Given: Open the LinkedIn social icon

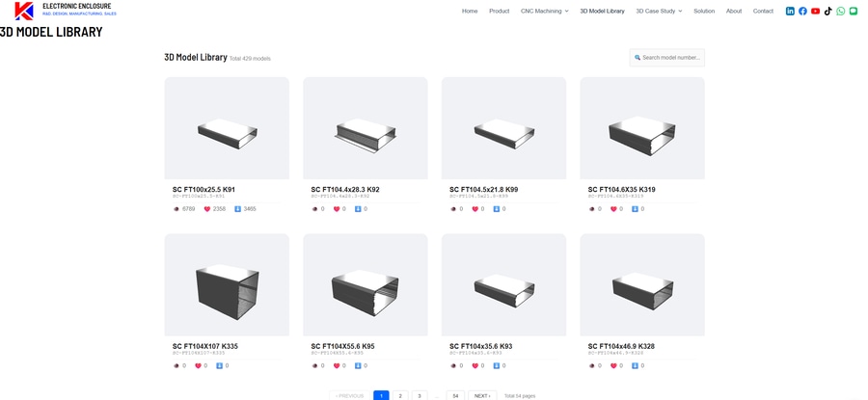Looking at the screenshot, I should (790, 11).
